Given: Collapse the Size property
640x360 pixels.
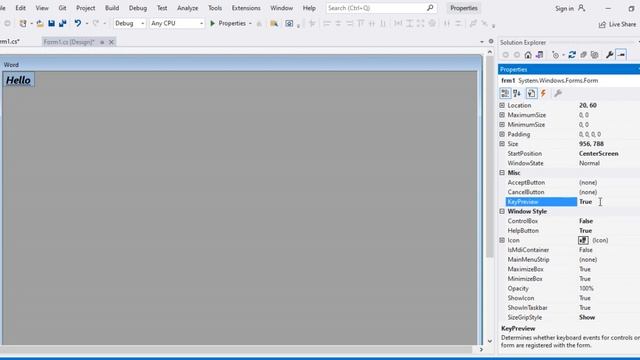Looking at the screenshot, I should [502, 144].
